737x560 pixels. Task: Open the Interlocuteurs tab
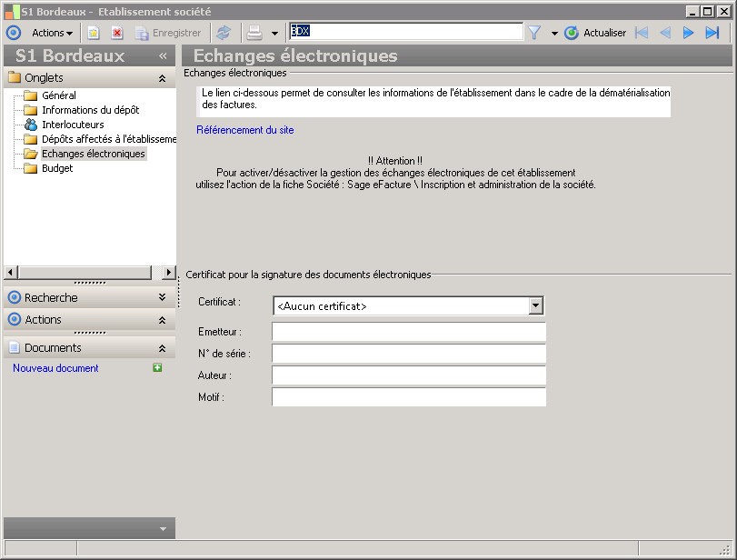73,125
